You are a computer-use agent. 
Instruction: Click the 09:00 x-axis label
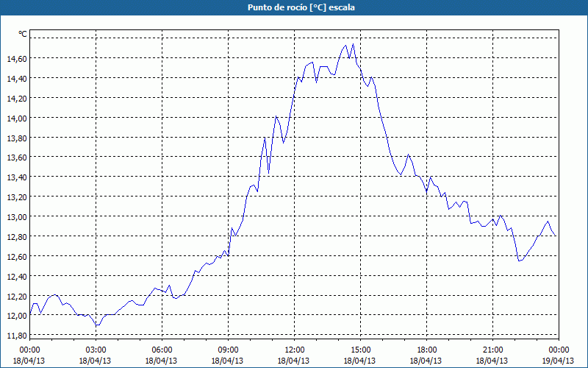pos(228,350)
